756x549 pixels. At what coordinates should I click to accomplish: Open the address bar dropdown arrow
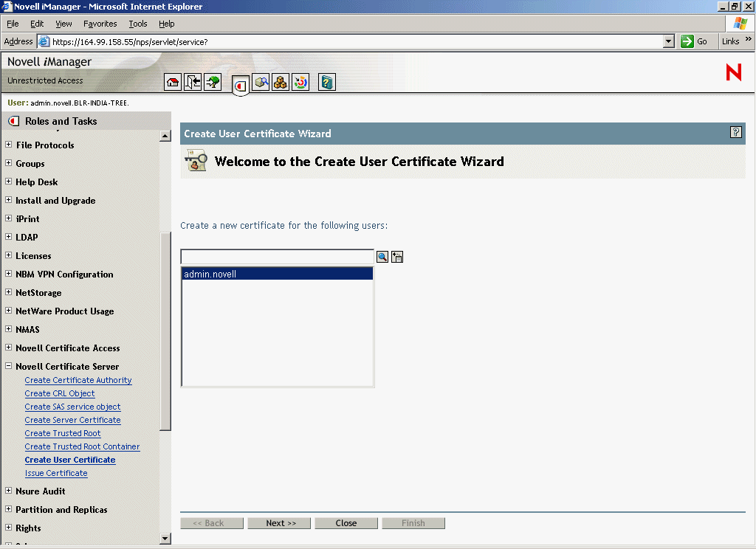668,41
